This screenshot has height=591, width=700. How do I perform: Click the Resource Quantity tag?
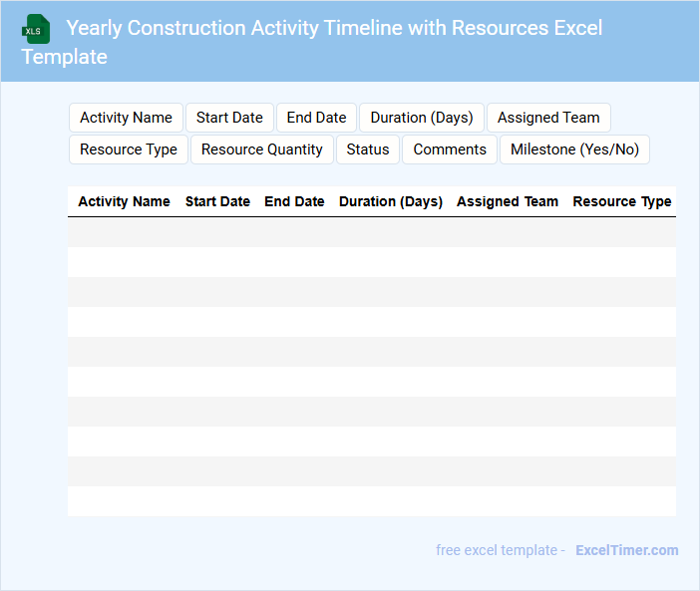pos(262,149)
